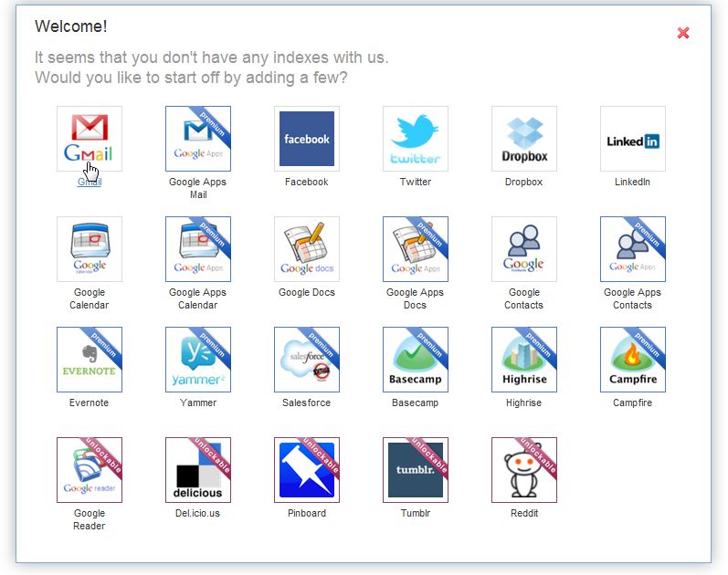
Task: Click the Salesforce text label
Action: tap(306, 402)
